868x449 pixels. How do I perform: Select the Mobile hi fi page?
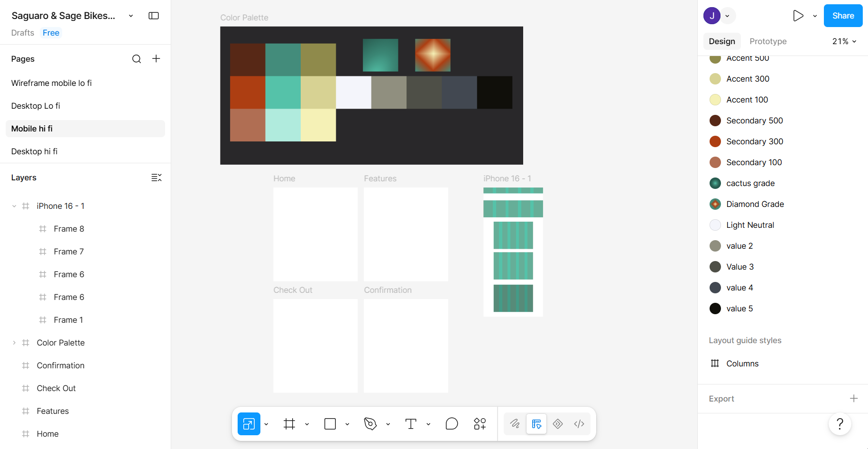click(85, 129)
